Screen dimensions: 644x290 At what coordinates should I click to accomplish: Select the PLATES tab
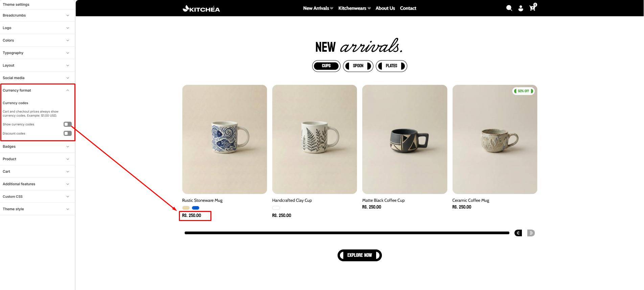pos(391,66)
